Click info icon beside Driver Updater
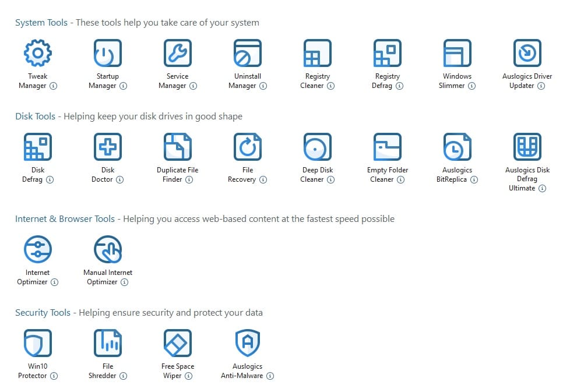The image size is (570, 392). [541, 86]
